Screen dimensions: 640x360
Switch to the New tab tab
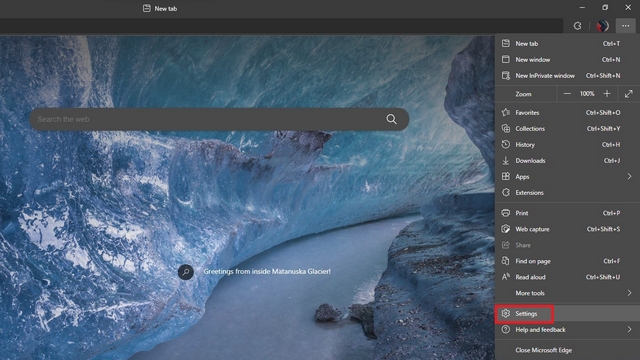(160, 8)
